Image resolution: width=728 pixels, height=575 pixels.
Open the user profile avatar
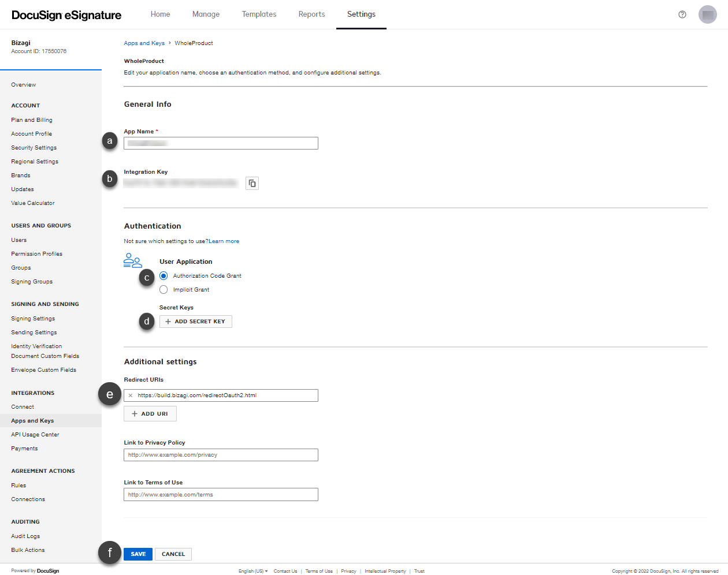pos(707,14)
